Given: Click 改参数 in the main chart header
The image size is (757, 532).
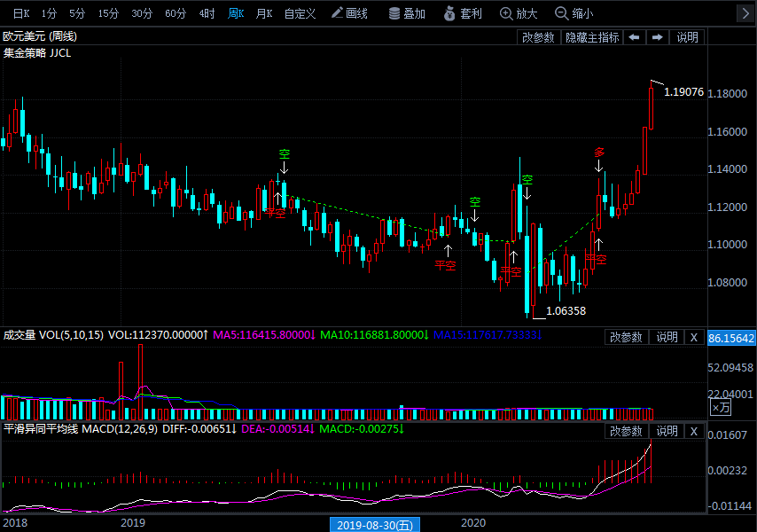Looking at the screenshot, I should (538, 37).
